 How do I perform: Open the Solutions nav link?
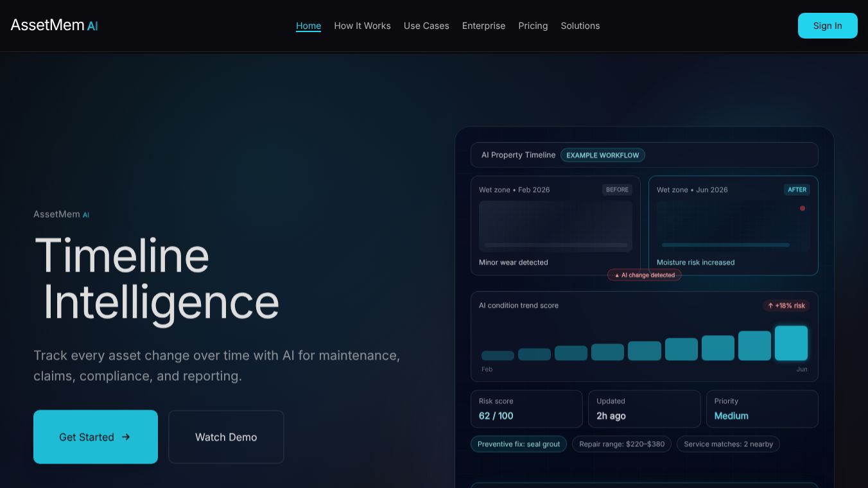coord(580,26)
